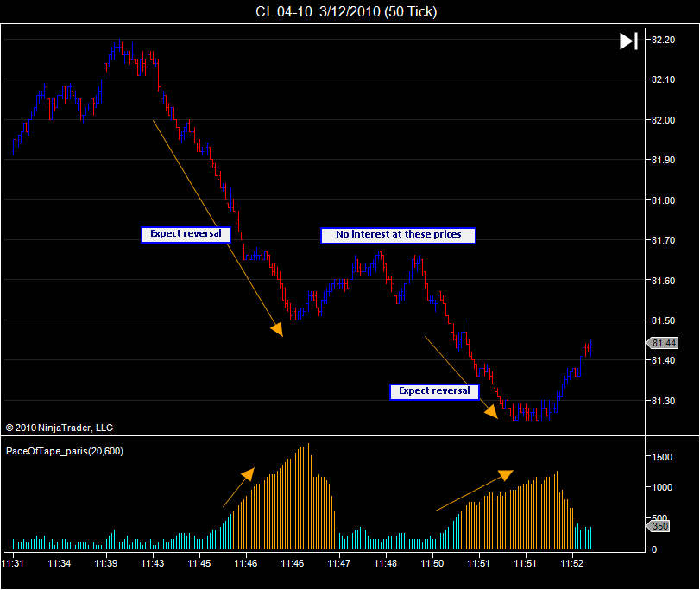Click the 1000 indicator scale label
Screen dimensions: 700x590
pos(662,488)
